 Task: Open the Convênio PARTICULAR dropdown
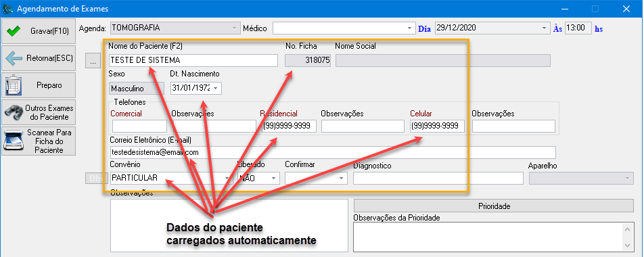tap(227, 178)
